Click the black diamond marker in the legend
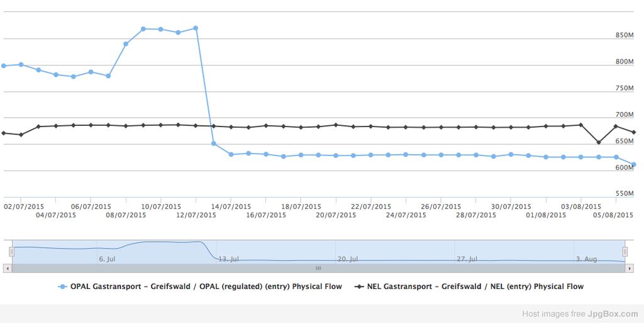 pyautogui.click(x=360, y=286)
